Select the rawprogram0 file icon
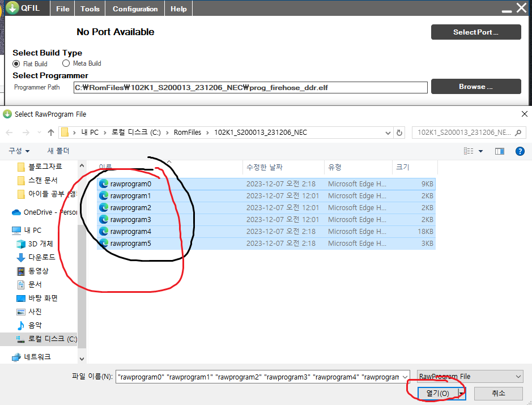This screenshot has width=532, height=405. click(x=104, y=184)
